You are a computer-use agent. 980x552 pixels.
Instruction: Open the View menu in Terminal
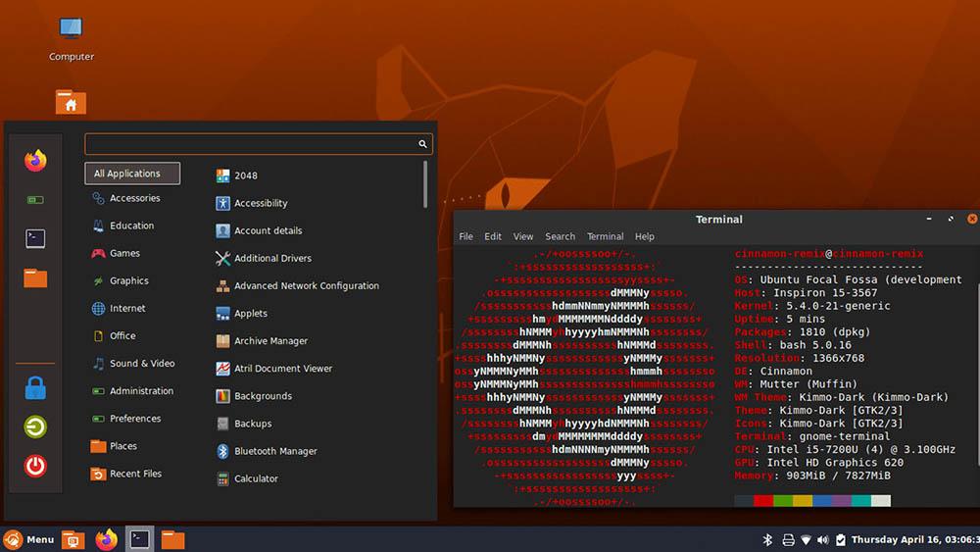pyautogui.click(x=523, y=236)
